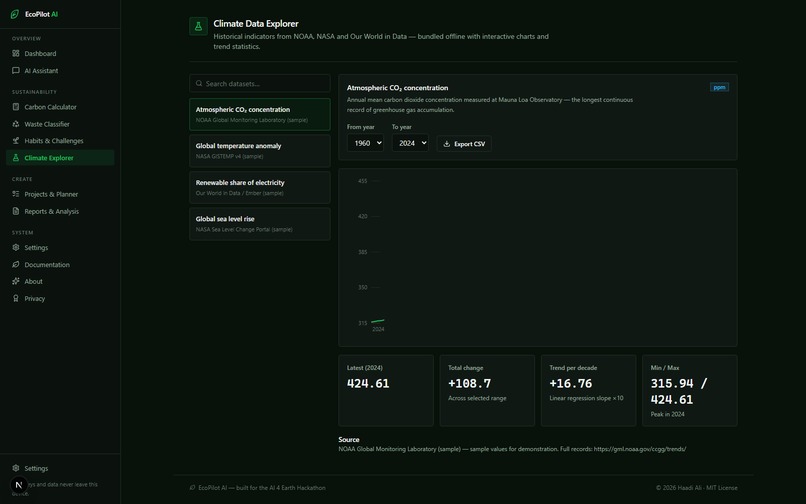Viewport: 806px width, 504px height.
Task: Open Reports & Analysis
Action: click(60, 211)
